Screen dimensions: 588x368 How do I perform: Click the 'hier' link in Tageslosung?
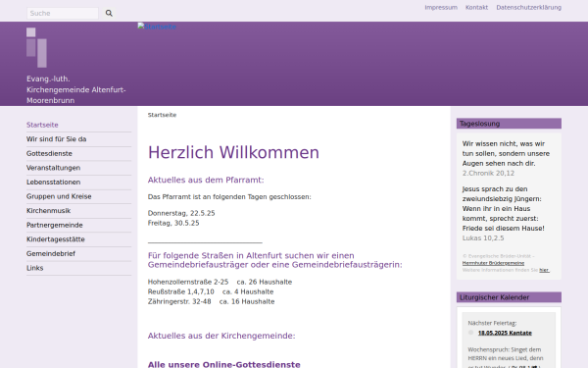click(544, 270)
